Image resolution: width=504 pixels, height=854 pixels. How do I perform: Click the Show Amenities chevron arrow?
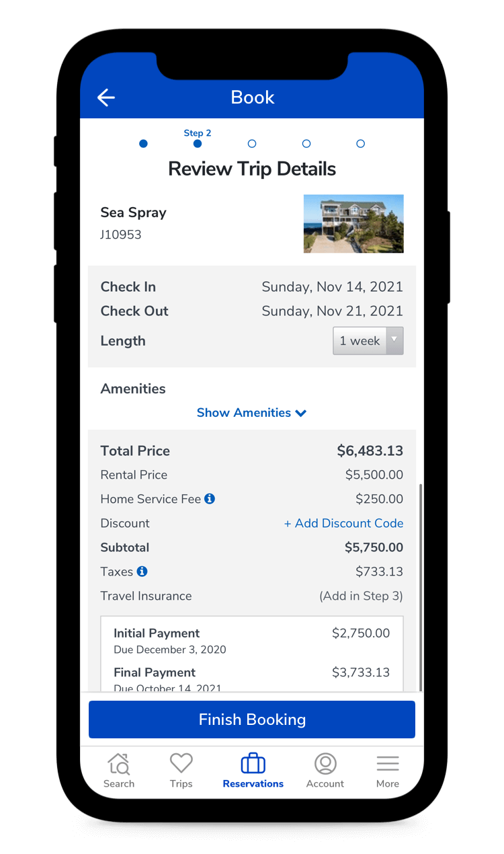coord(301,414)
